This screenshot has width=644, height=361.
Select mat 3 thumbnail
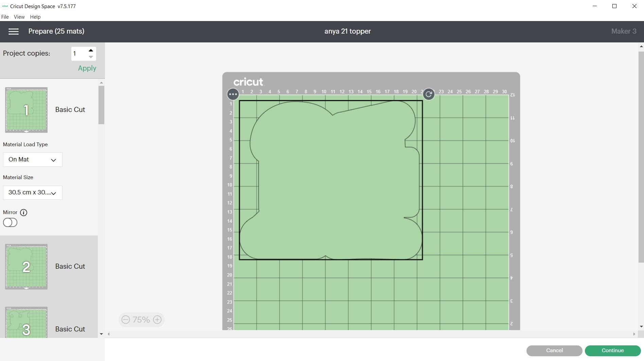point(26,322)
